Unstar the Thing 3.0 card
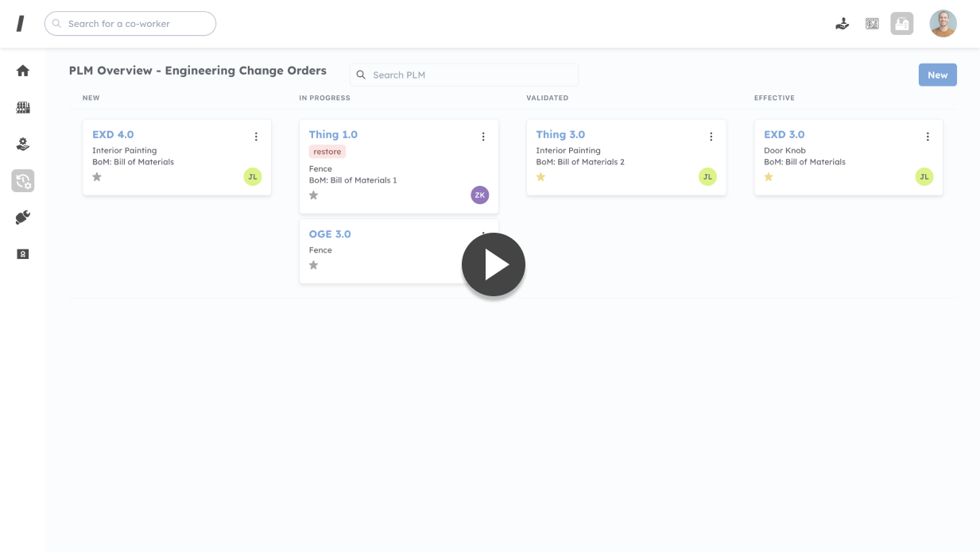This screenshot has width=980, height=552. (x=540, y=177)
